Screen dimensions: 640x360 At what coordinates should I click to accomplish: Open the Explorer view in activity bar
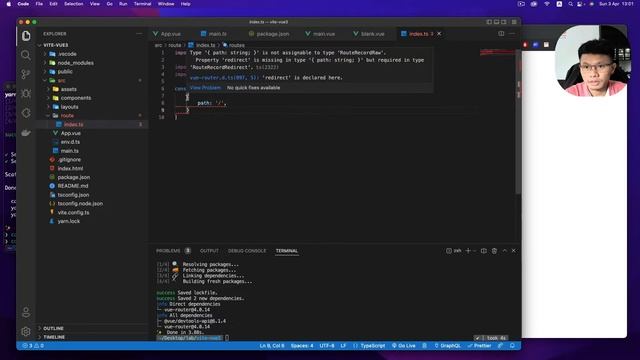pos(26,36)
